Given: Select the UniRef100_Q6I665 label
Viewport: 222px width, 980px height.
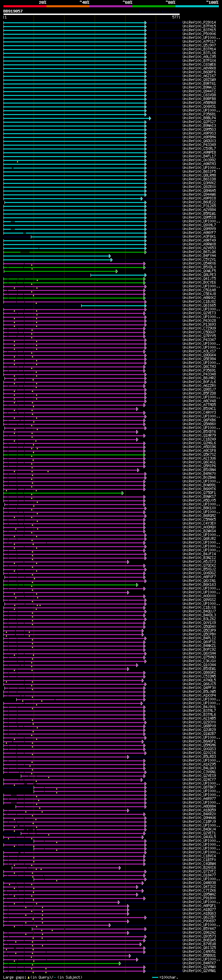Looking at the screenshot, I should coord(199,306).
